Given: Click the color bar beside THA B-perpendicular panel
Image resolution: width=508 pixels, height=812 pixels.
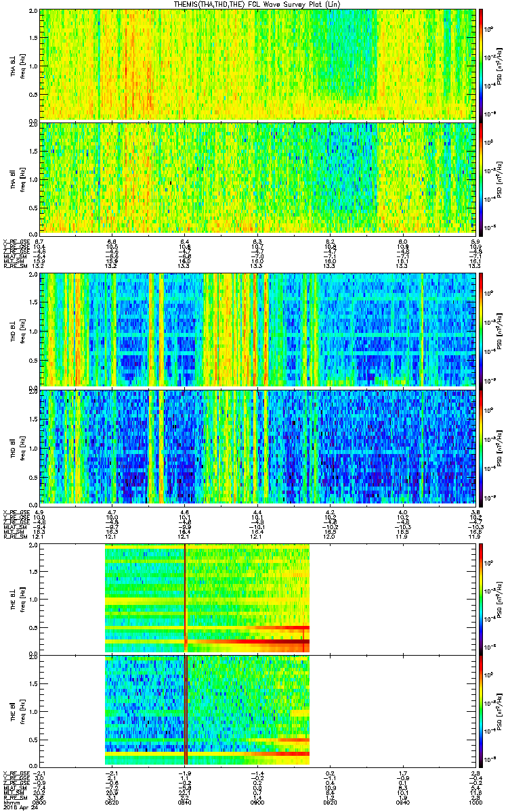Looking at the screenshot, I should pyautogui.click(x=482, y=64).
